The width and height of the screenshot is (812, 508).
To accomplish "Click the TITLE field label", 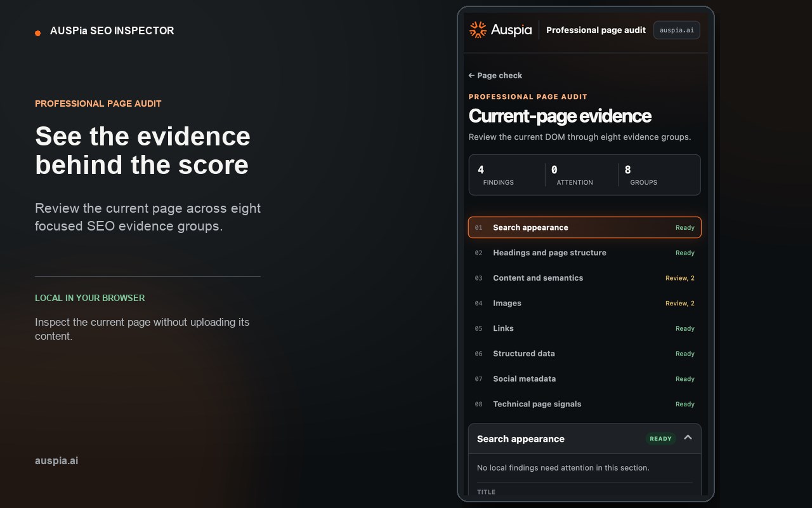I will click(x=486, y=492).
